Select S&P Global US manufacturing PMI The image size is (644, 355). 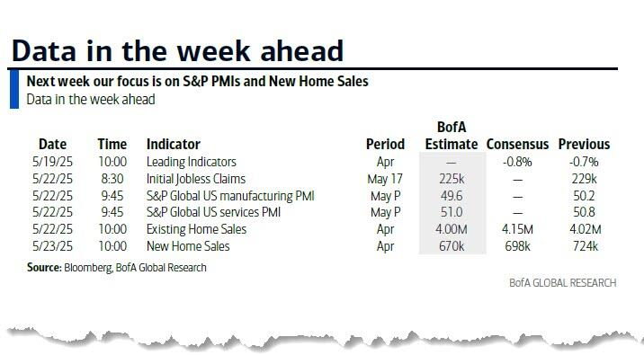[230, 196]
